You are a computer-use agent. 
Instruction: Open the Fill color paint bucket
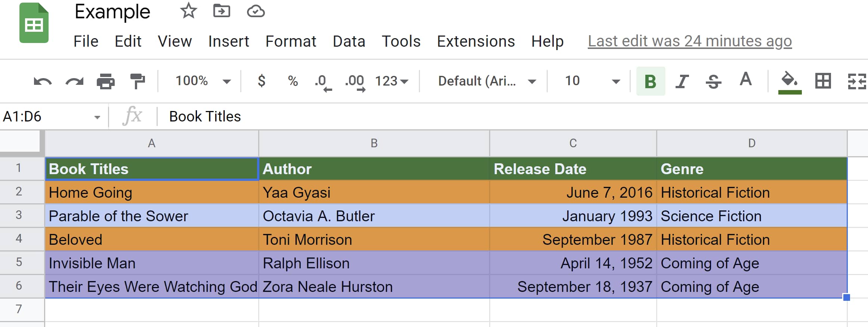tap(790, 81)
